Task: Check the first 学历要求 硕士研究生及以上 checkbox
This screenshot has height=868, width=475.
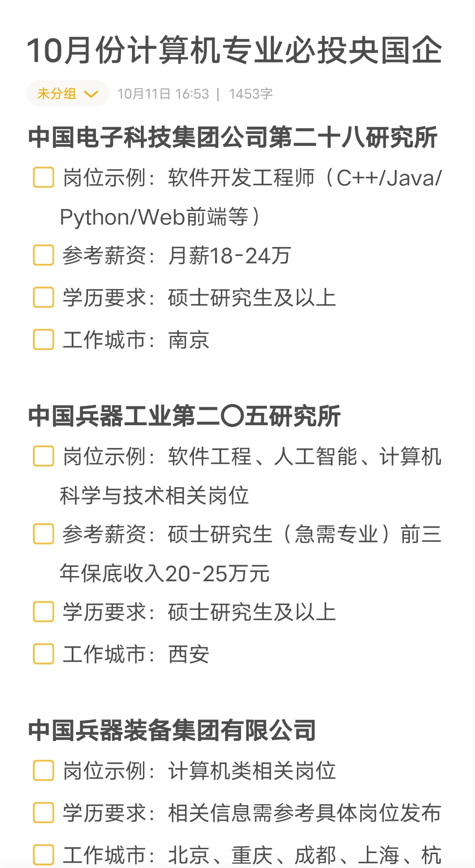Action: pos(44,298)
